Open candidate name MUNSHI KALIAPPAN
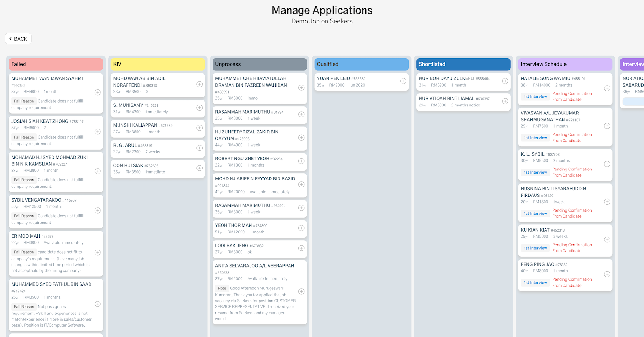Viewport: 644px width, 337px height. click(135, 125)
